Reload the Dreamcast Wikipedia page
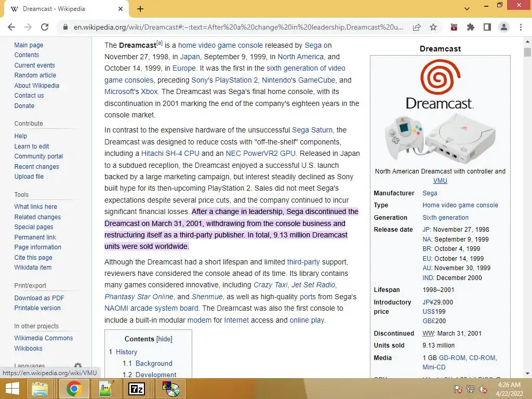 point(45,27)
